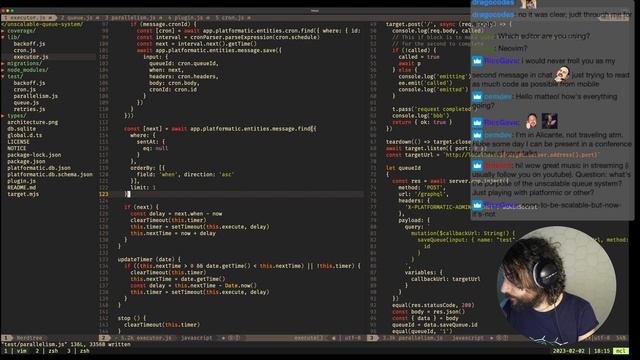Open LICENSE in the file tree
Screen dimensions: 640x360
pos(18,142)
